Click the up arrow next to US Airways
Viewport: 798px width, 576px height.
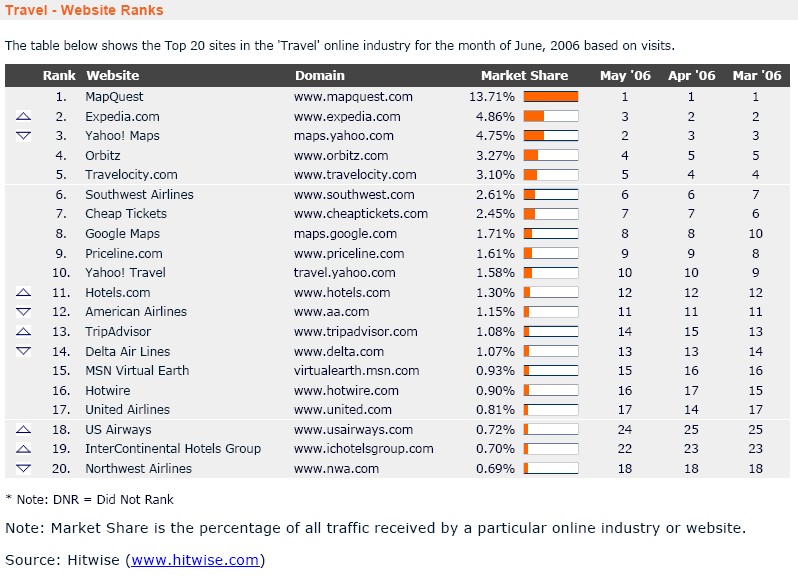tap(23, 429)
